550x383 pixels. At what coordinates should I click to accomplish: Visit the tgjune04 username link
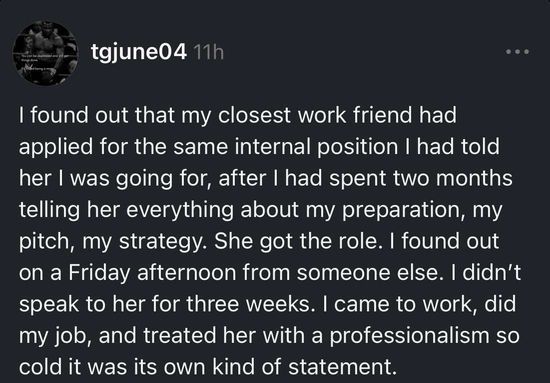[x=139, y=53]
